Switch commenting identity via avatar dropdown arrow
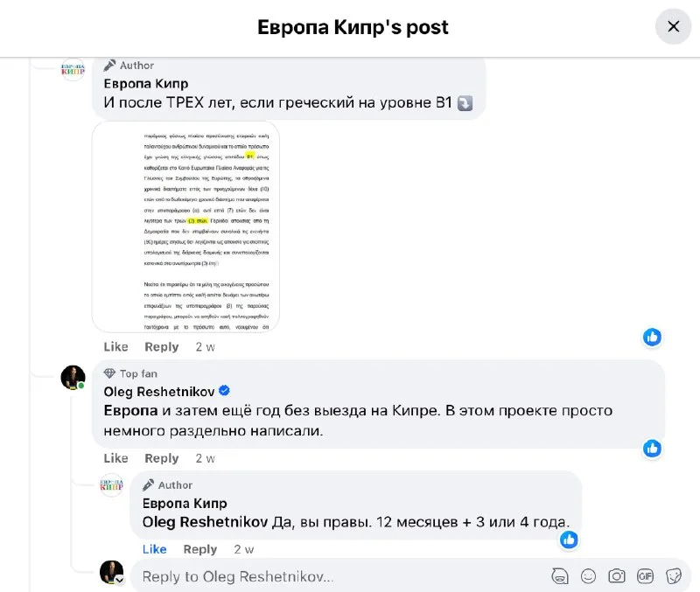 [x=119, y=580]
